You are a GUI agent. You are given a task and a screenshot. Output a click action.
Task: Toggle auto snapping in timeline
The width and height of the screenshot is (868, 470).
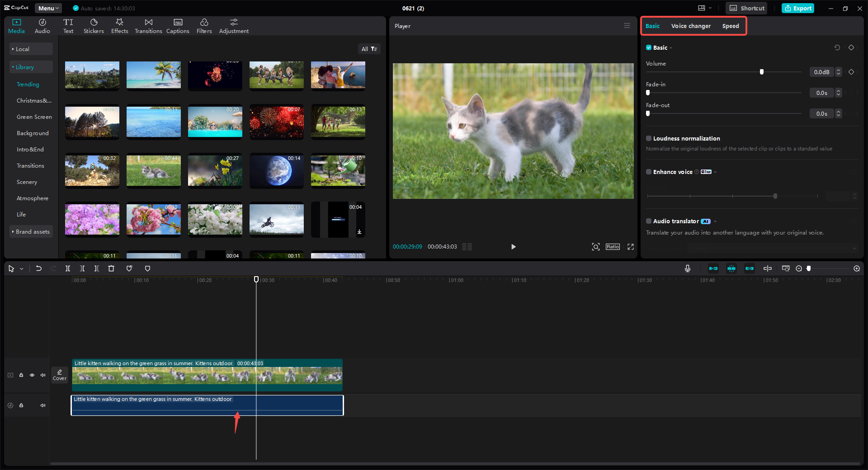pos(731,268)
